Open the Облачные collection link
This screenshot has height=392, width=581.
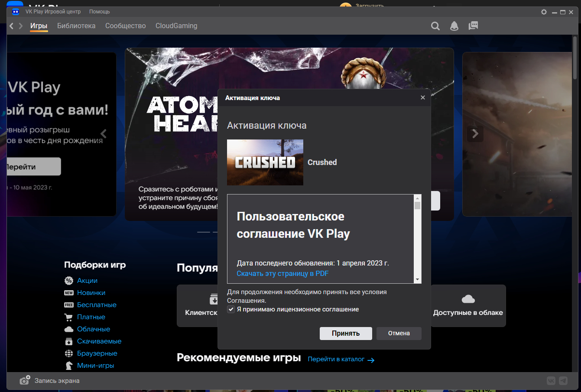click(x=94, y=329)
